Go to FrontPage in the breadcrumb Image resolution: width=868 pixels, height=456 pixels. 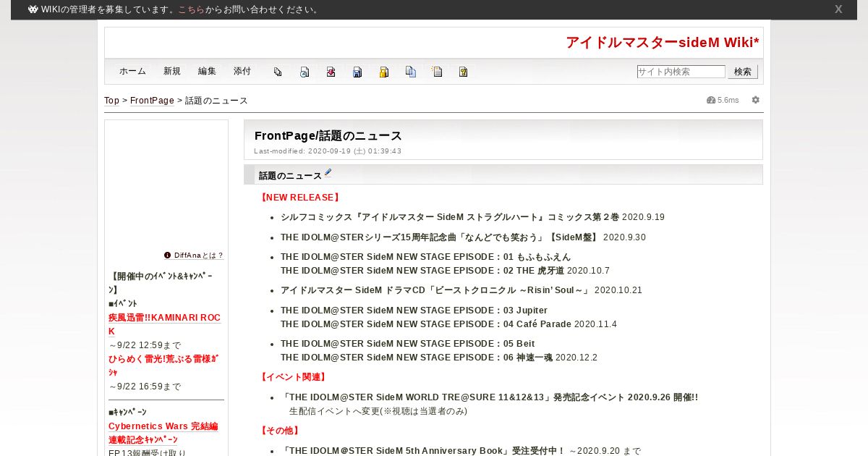click(152, 101)
